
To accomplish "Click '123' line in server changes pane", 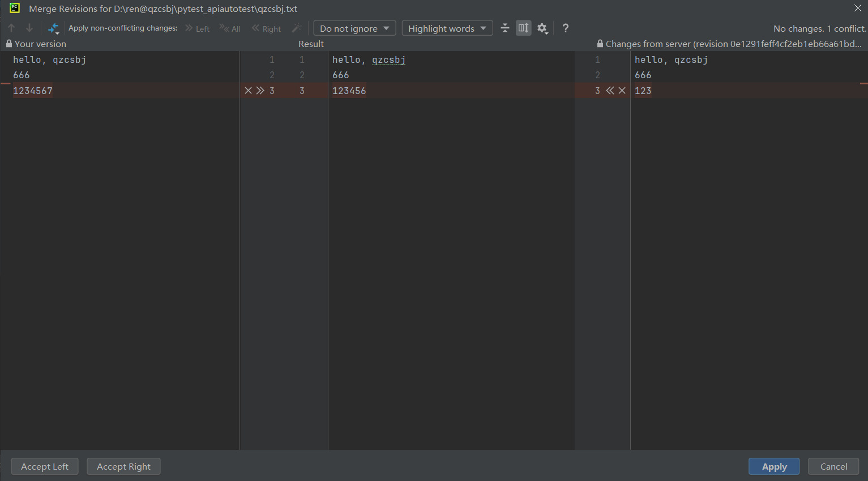I will (643, 91).
